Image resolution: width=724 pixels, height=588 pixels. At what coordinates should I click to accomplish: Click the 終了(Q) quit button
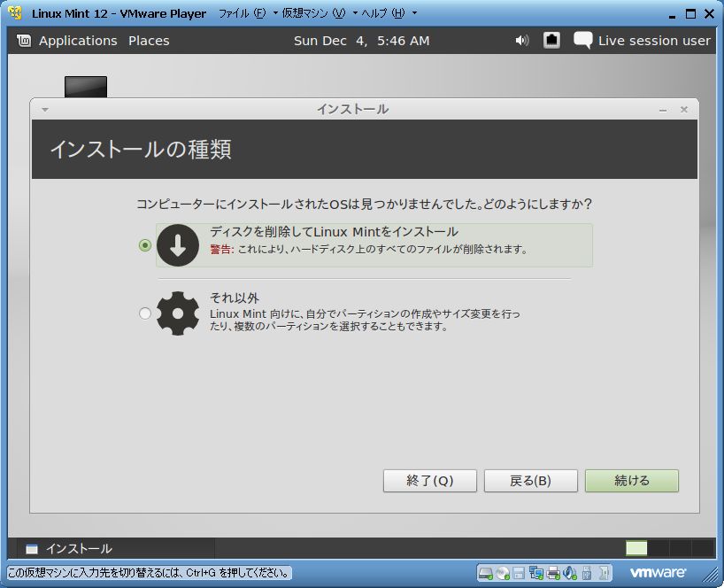[x=430, y=481]
